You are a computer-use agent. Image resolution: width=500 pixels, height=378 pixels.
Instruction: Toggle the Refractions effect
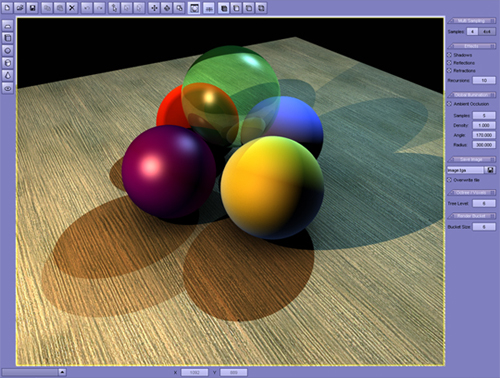coord(449,70)
